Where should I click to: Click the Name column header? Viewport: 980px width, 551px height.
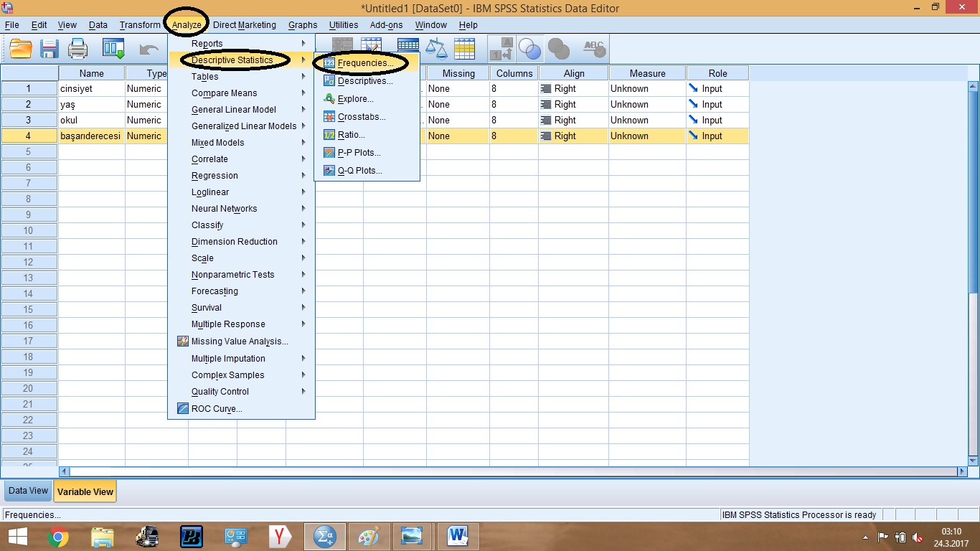point(92,73)
